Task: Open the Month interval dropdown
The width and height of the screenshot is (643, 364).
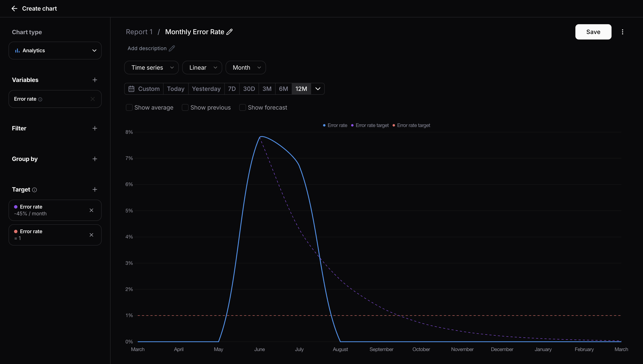Action: pos(246,68)
